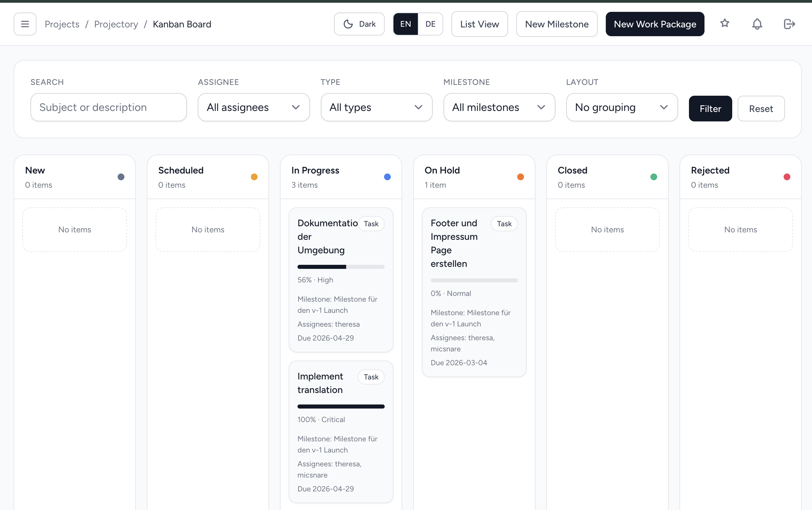Click New Milestone button
This screenshot has width=812, height=510.
pos(556,24)
